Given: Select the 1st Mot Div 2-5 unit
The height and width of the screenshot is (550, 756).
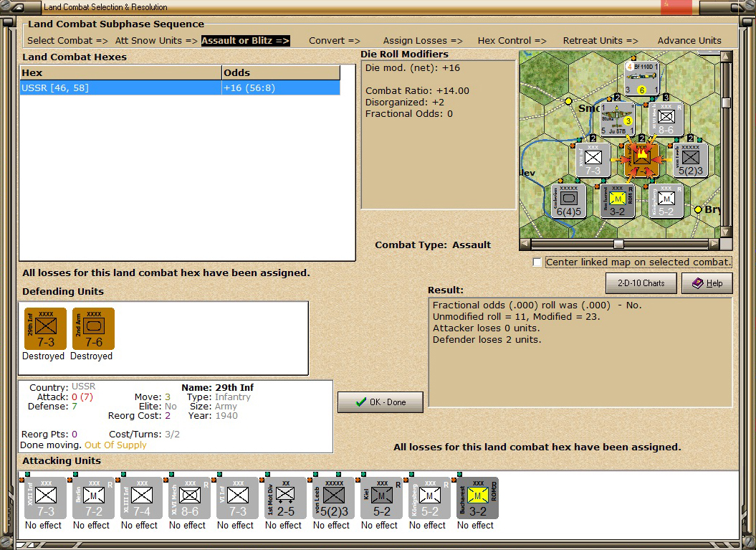Looking at the screenshot, I should [285, 498].
